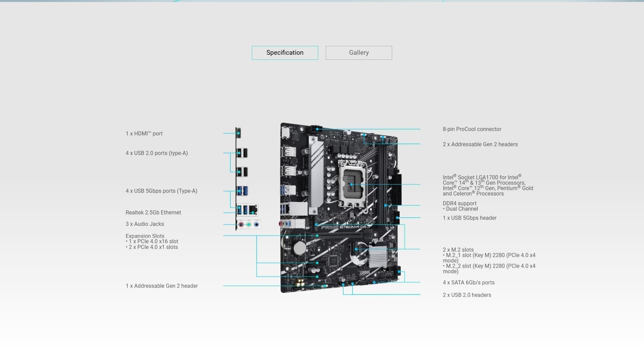Click the '2 x USB 2.0 headers' label
This screenshot has height=348, width=644.
coord(467,295)
